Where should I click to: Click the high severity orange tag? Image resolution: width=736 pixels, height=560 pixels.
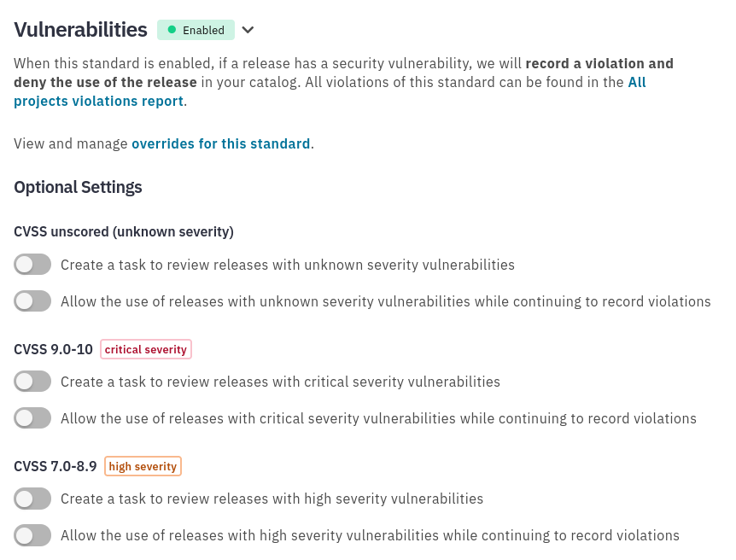(143, 466)
